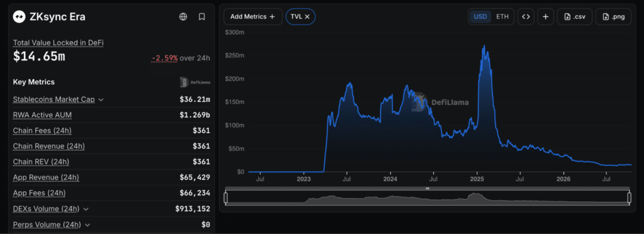Image resolution: width=644 pixels, height=234 pixels.
Task: Expand DEXs Volume (24h) row
Action: pyautogui.click(x=86, y=209)
